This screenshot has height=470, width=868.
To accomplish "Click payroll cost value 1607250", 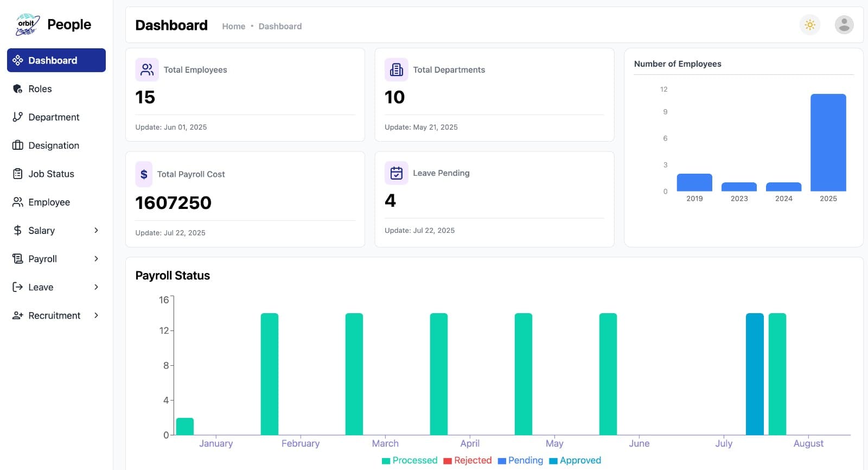I will tap(174, 202).
